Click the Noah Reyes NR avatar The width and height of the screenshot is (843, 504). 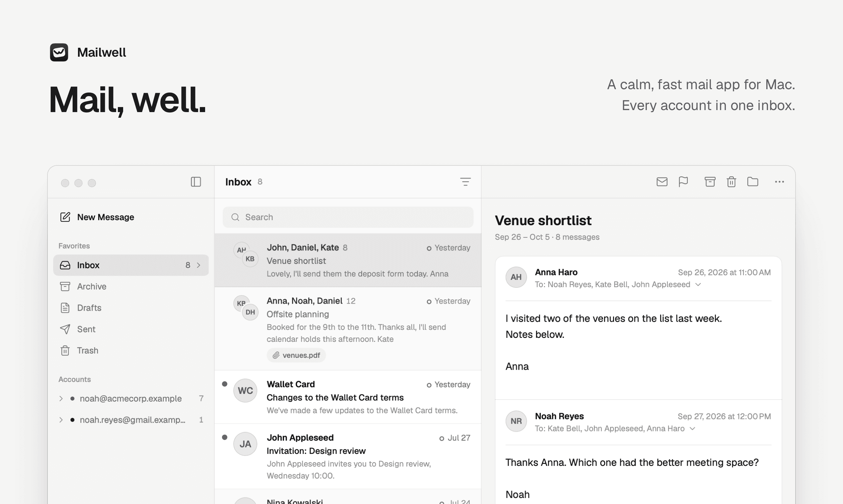pos(516,421)
